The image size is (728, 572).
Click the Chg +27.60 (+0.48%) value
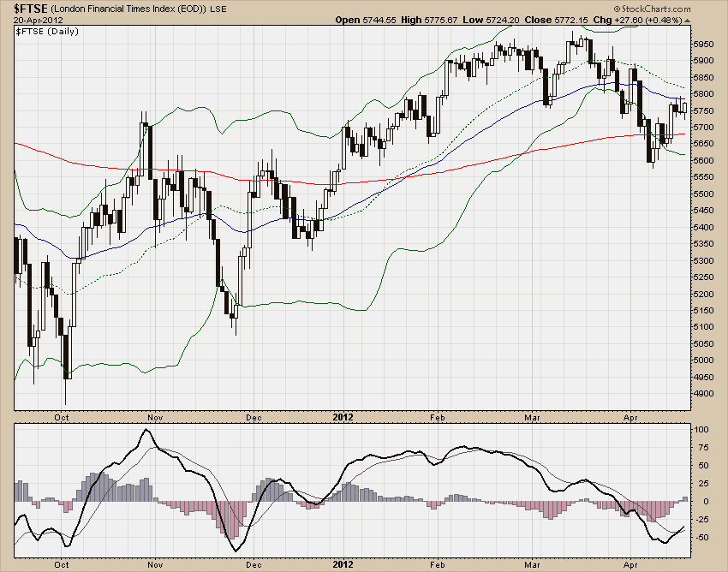(x=638, y=20)
